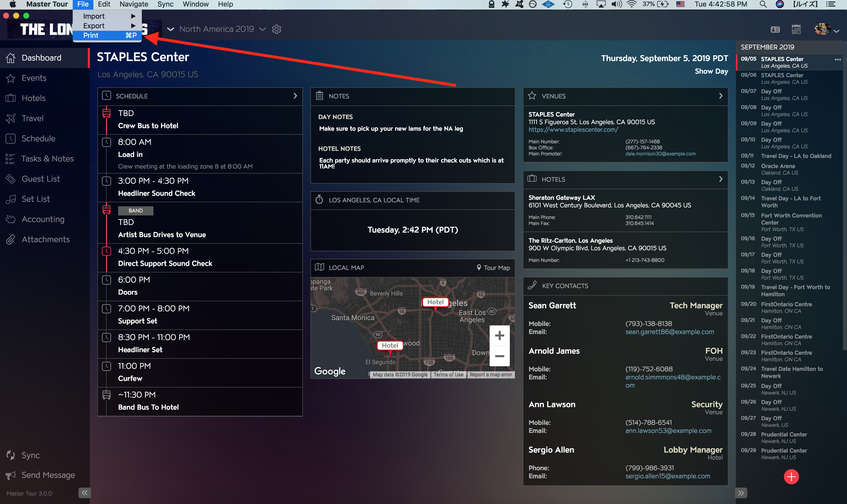Viewport: 847px width, 504px height.
Task: Collapse the left sidebar with double-chevron
Action: 85,492
